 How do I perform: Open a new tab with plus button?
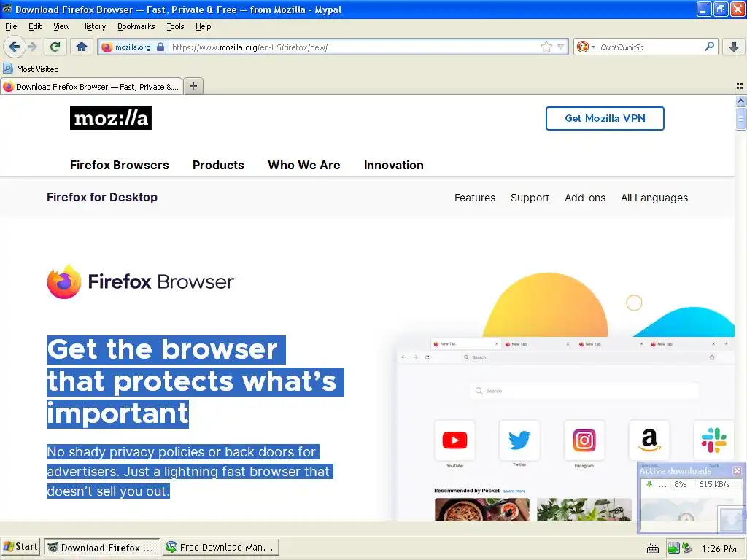[x=193, y=86]
